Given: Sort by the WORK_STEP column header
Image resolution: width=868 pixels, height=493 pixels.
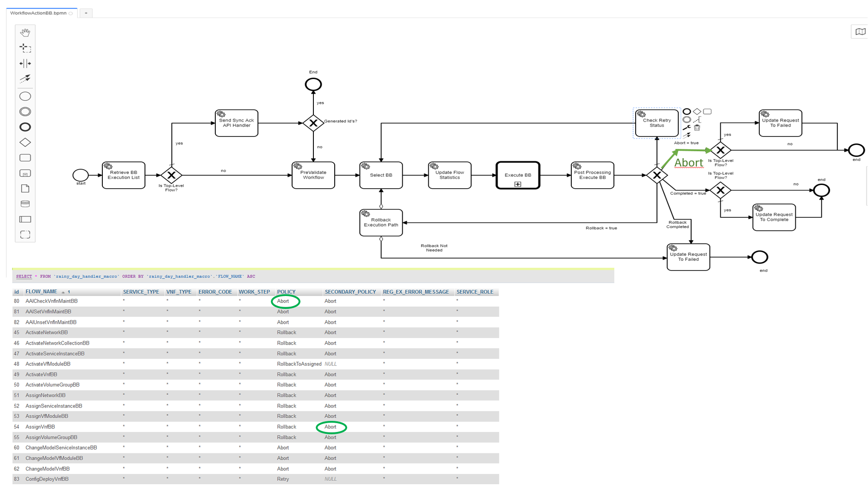Looking at the screenshot, I should 254,292.
